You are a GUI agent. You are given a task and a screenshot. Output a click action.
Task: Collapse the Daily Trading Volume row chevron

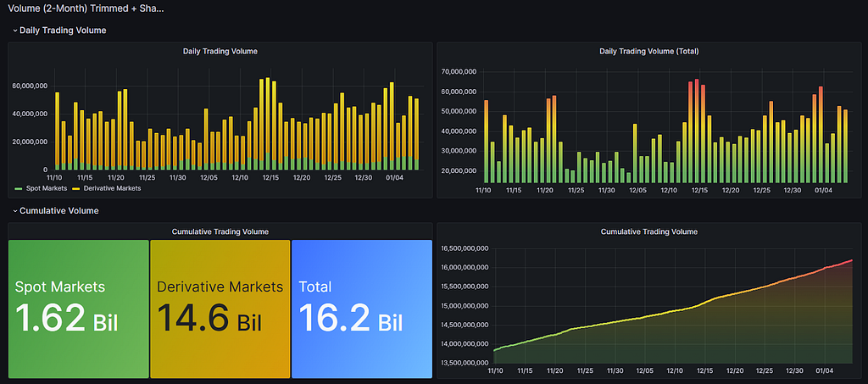(x=15, y=31)
